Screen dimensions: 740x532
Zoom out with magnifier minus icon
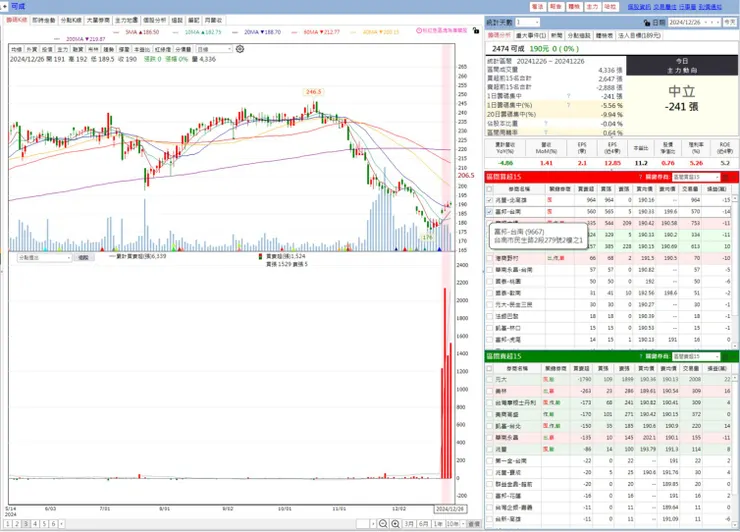383,524
